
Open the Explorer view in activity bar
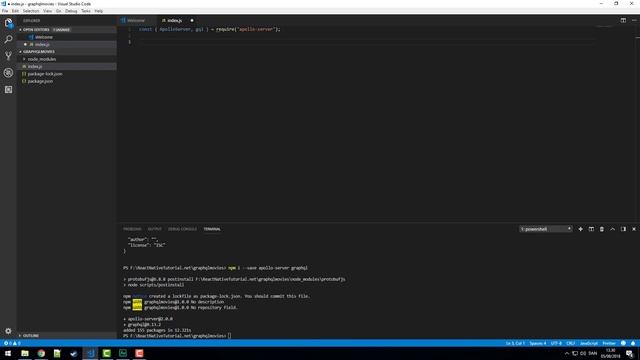(8, 23)
